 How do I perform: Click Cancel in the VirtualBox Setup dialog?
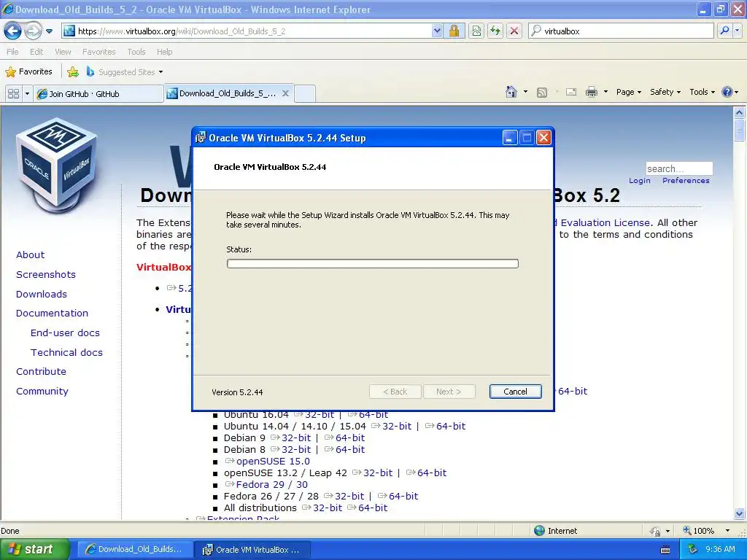click(x=516, y=392)
